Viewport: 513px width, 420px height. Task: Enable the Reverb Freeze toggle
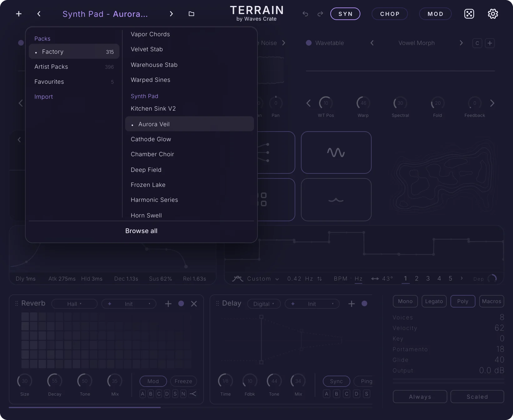183,381
